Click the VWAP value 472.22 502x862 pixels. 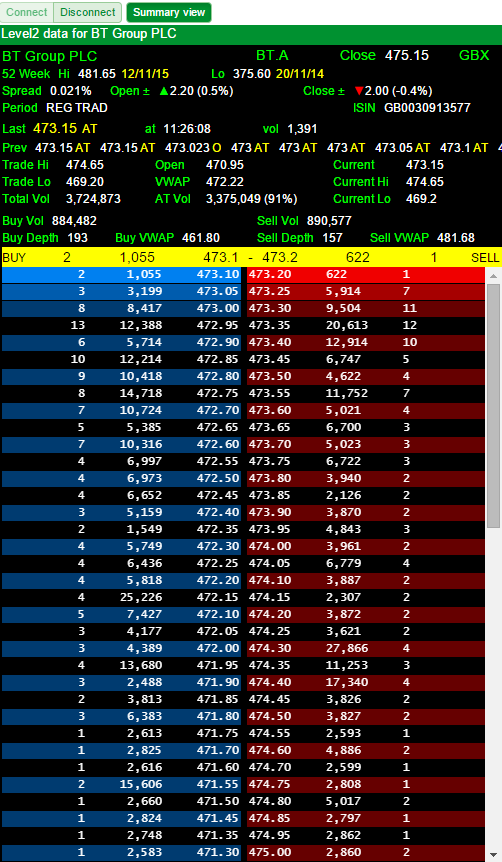[x=225, y=182]
